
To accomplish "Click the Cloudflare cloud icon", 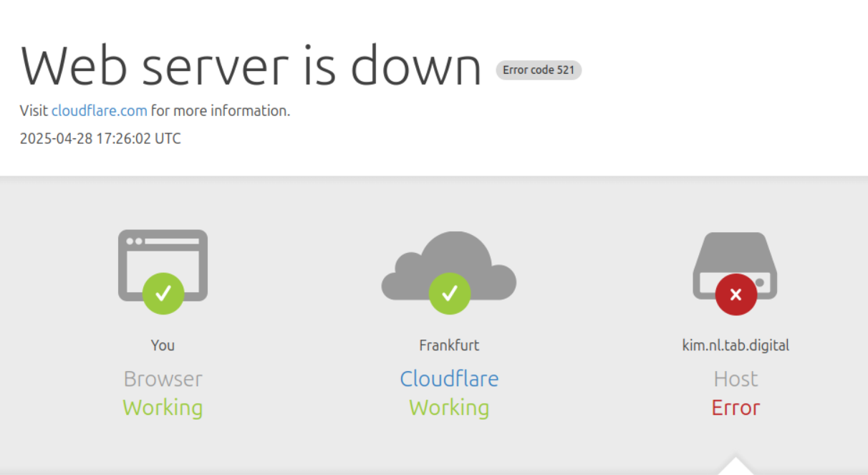I will coord(449,265).
